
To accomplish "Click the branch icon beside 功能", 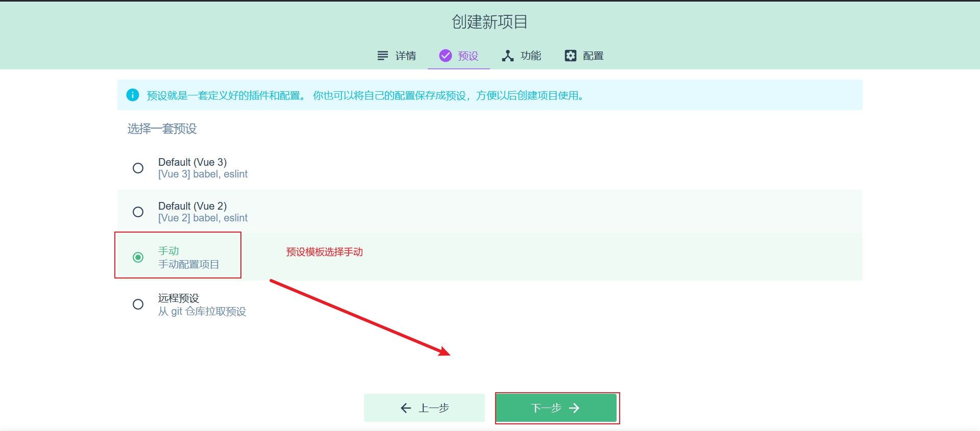I will pyautogui.click(x=507, y=56).
